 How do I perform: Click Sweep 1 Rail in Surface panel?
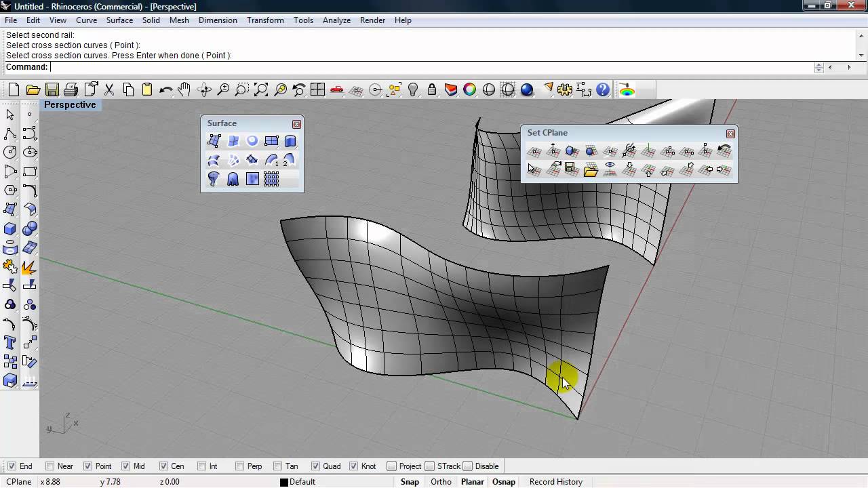[x=271, y=160]
